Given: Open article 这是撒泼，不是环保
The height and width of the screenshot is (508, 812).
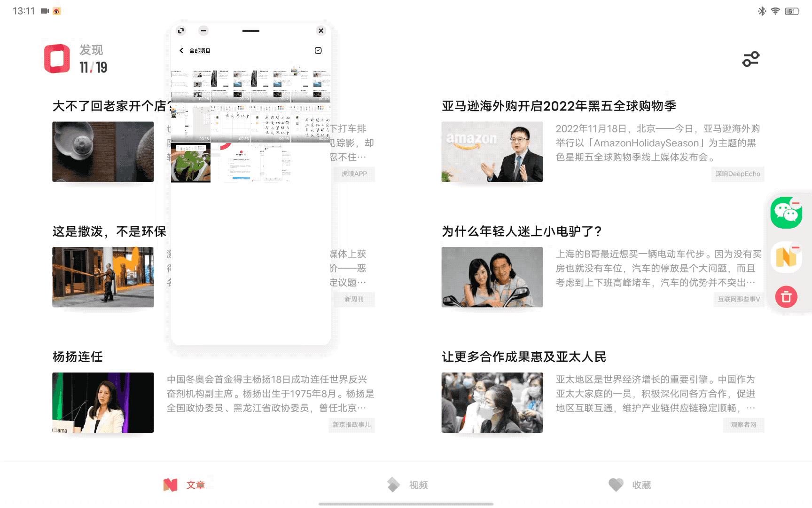Looking at the screenshot, I should [x=109, y=231].
